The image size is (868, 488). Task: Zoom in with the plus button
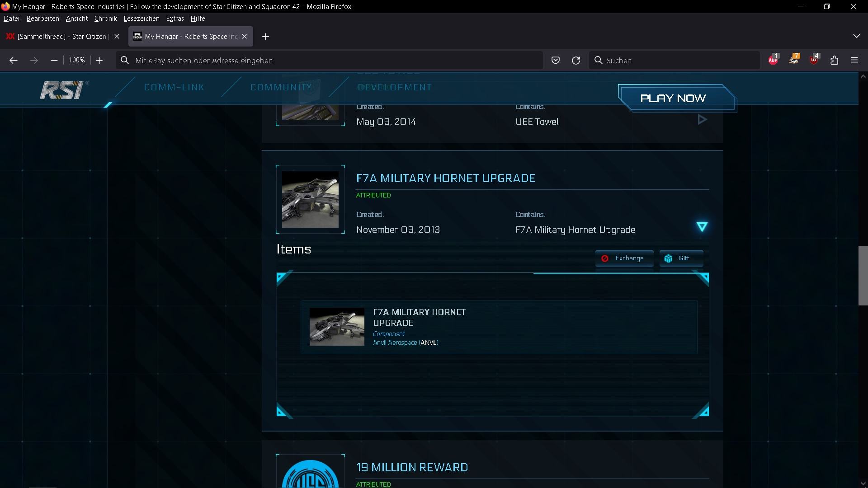99,60
